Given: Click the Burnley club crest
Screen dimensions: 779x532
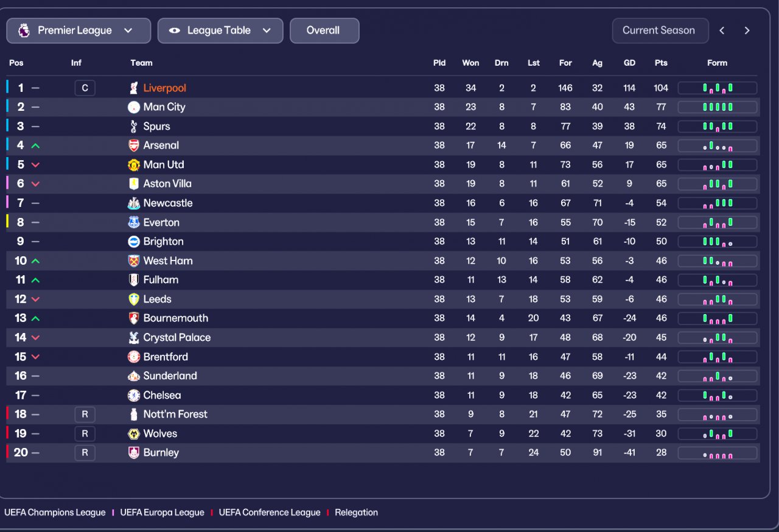Looking at the screenshot, I should pos(134,453).
